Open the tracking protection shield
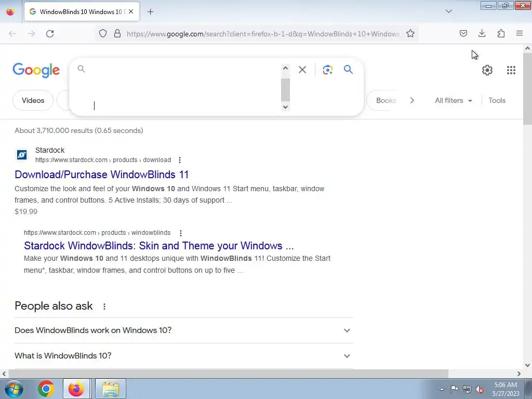Image resolution: width=532 pixels, height=399 pixels. [x=103, y=33]
